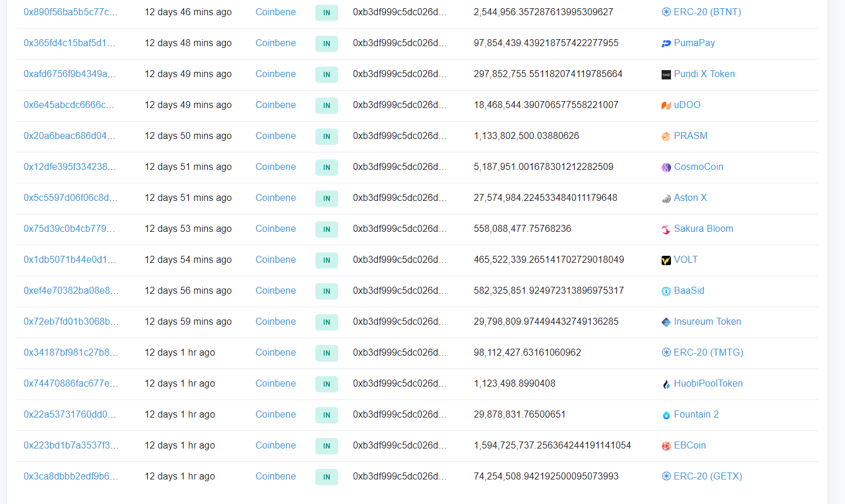Screen dimensions: 845x504
Task: Open the Pundi X Token name link
Action: pos(704,74)
